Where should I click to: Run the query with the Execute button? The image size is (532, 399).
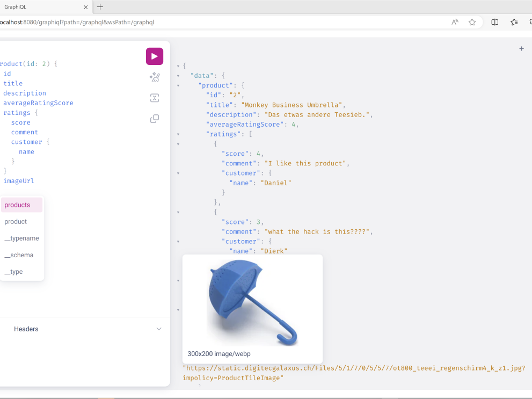pos(155,56)
